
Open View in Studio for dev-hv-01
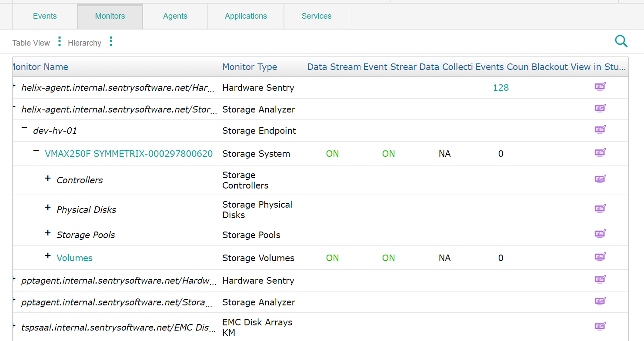(600, 129)
